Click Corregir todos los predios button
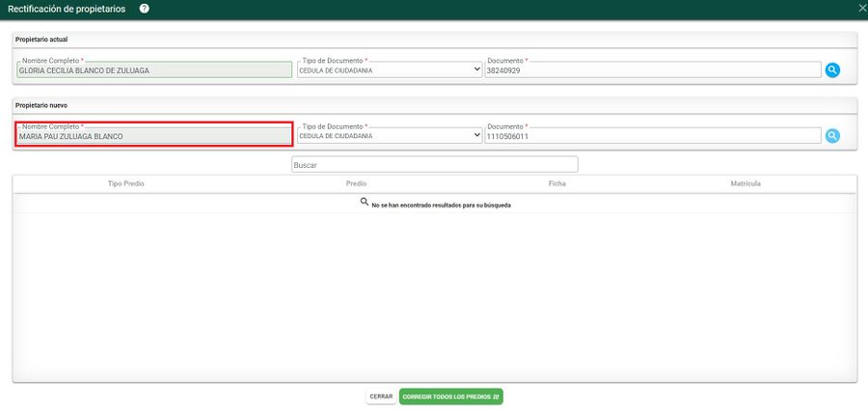Image resolution: width=868 pixels, height=410 pixels. tap(450, 396)
